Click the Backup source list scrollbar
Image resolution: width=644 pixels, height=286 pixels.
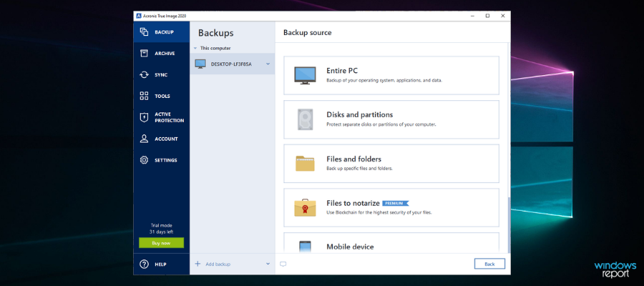click(x=509, y=225)
